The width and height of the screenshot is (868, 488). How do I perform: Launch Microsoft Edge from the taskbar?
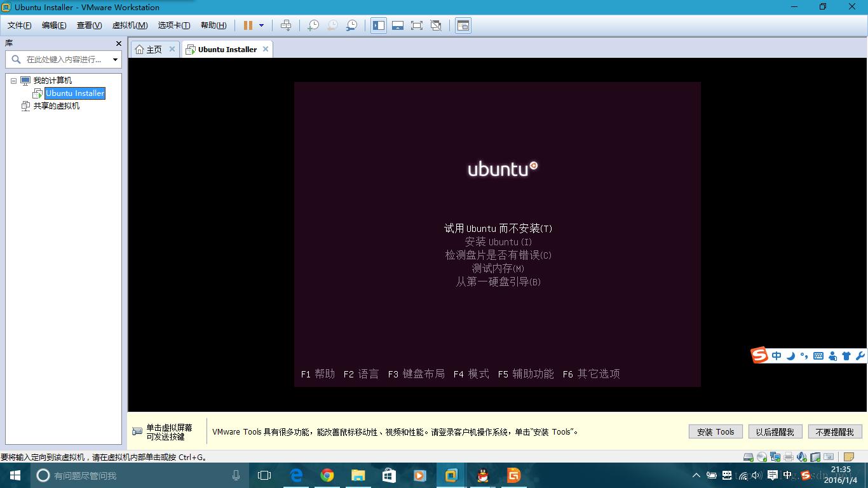coord(296,475)
